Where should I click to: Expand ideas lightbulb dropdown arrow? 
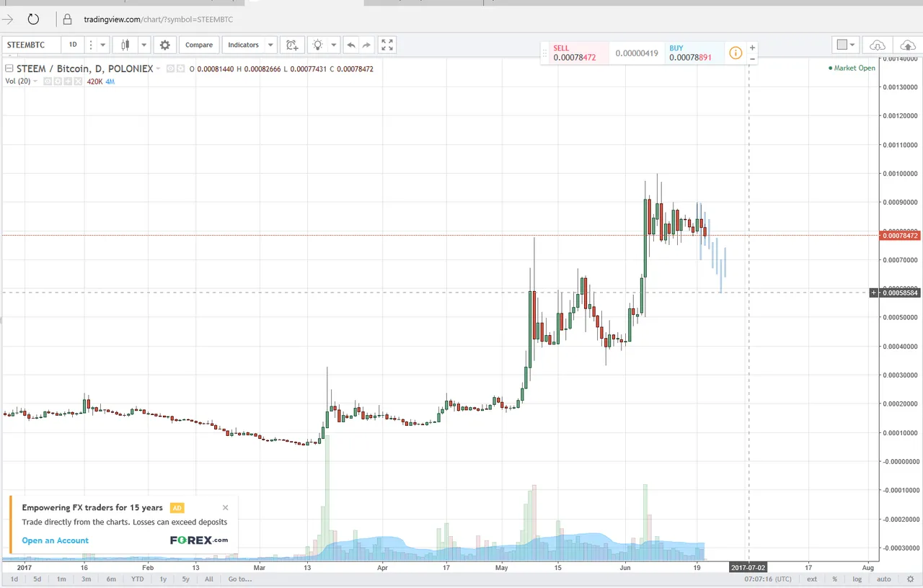(x=334, y=45)
